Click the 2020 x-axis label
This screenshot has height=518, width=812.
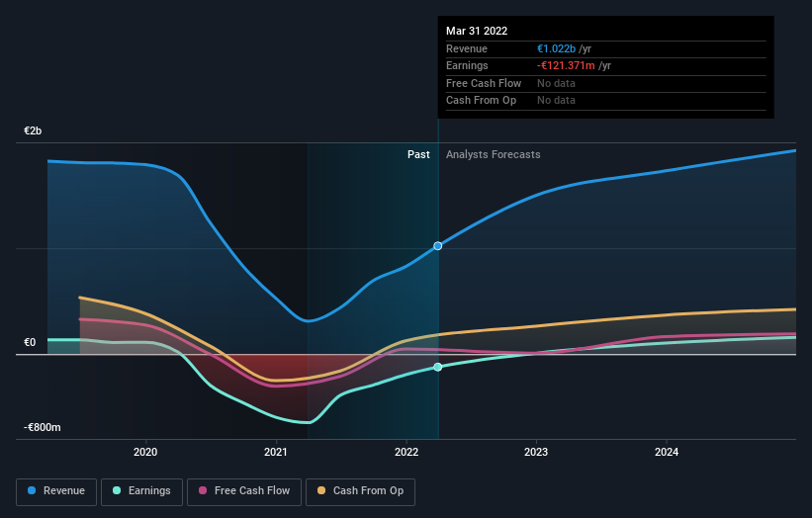(145, 452)
